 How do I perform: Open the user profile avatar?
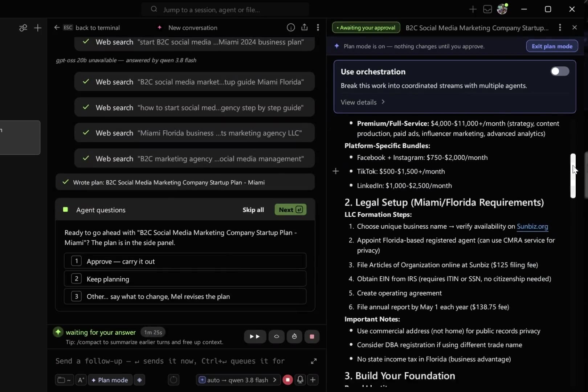(x=502, y=9)
